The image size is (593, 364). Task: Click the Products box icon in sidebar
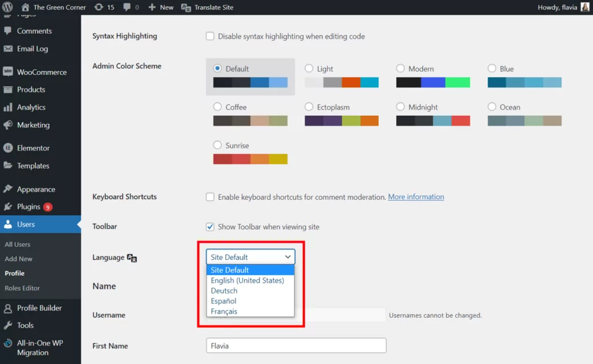pos(8,90)
